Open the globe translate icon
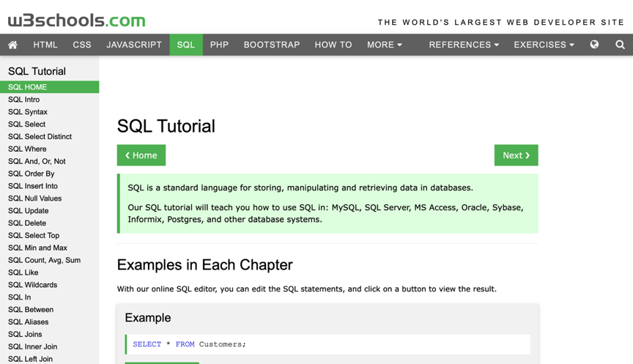Image resolution: width=633 pixels, height=364 pixels. 594,45
